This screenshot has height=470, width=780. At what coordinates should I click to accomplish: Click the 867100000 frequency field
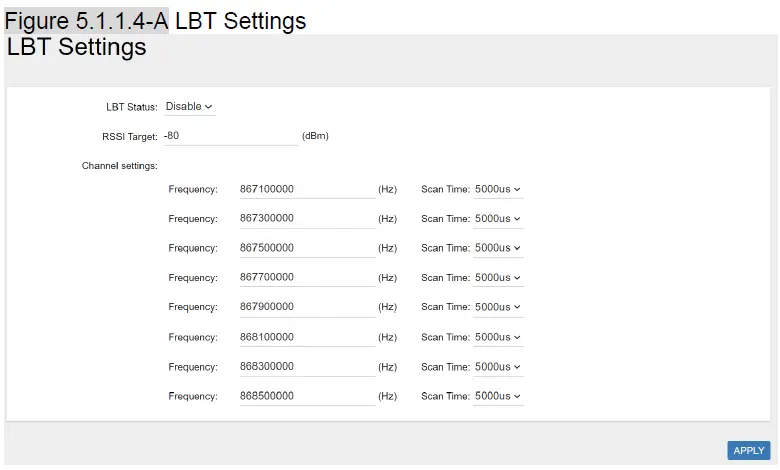(x=306, y=189)
